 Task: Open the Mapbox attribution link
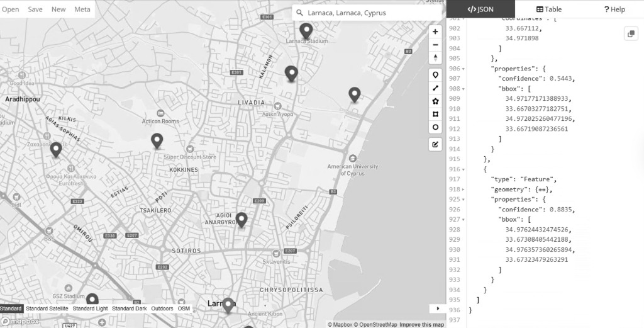point(340,325)
